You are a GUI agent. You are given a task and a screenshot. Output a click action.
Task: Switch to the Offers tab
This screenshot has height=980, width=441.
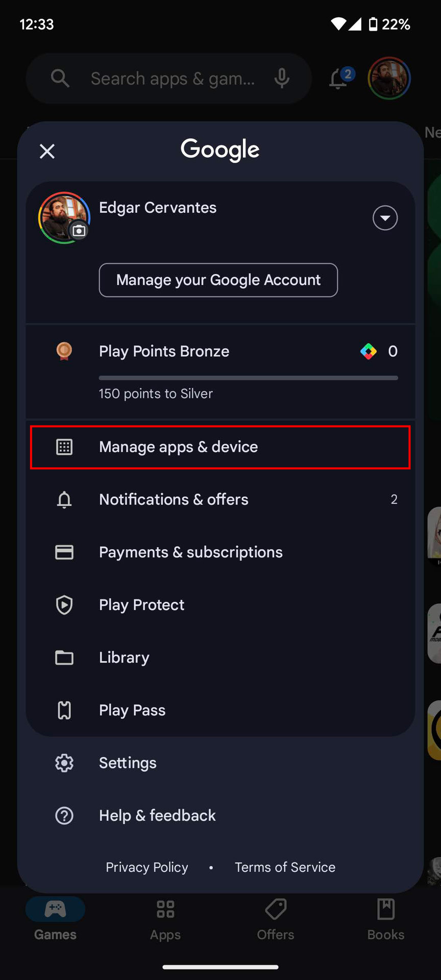(x=276, y=919)
